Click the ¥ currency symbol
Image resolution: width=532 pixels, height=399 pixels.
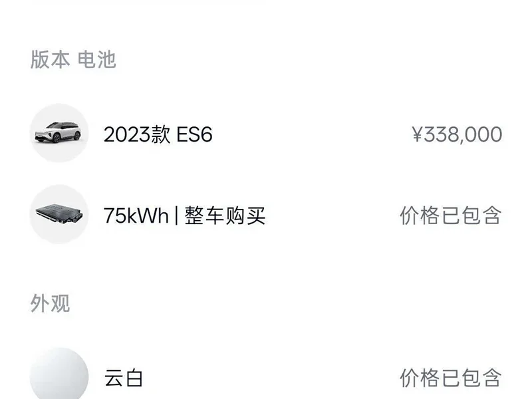click(418, 134)
